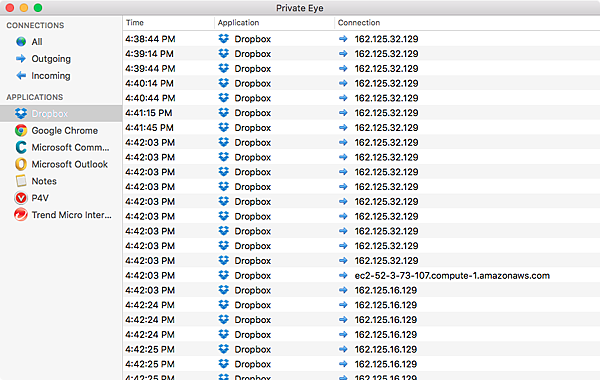
Task: Select IP address in 4:40:14 PM row
Action: point(386,83)
